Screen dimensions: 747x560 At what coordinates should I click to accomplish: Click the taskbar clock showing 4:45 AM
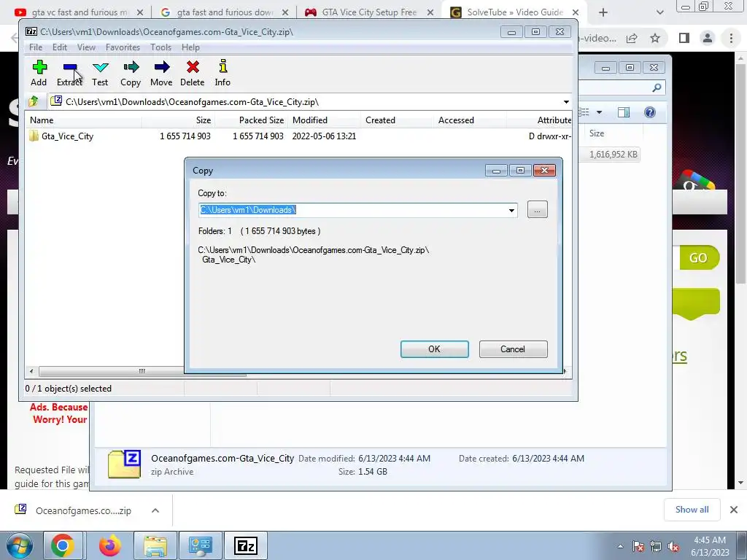coord(710,546)
